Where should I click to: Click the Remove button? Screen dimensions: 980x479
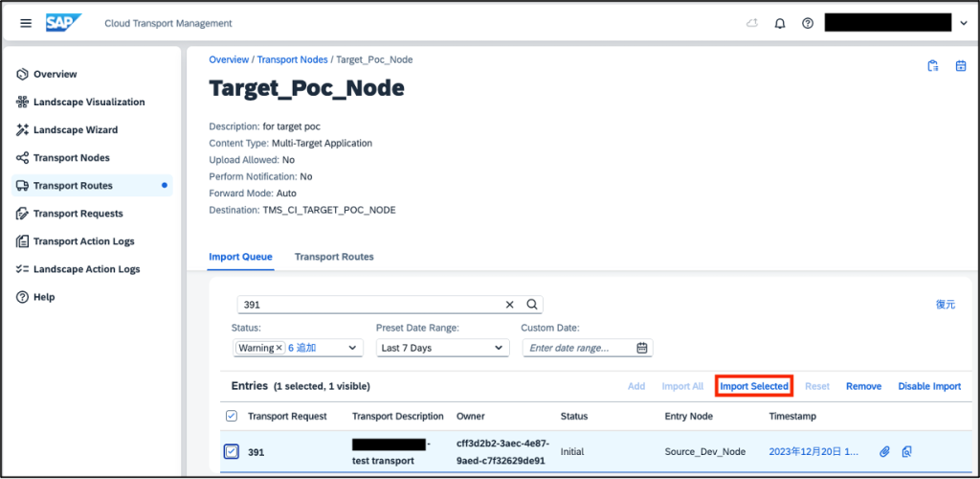pyautogui.click(x=864, y=386)
